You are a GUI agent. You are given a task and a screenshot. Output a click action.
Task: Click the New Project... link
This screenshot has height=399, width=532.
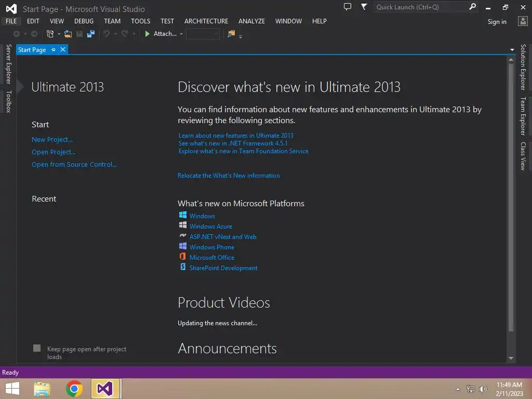click(52, 139)
